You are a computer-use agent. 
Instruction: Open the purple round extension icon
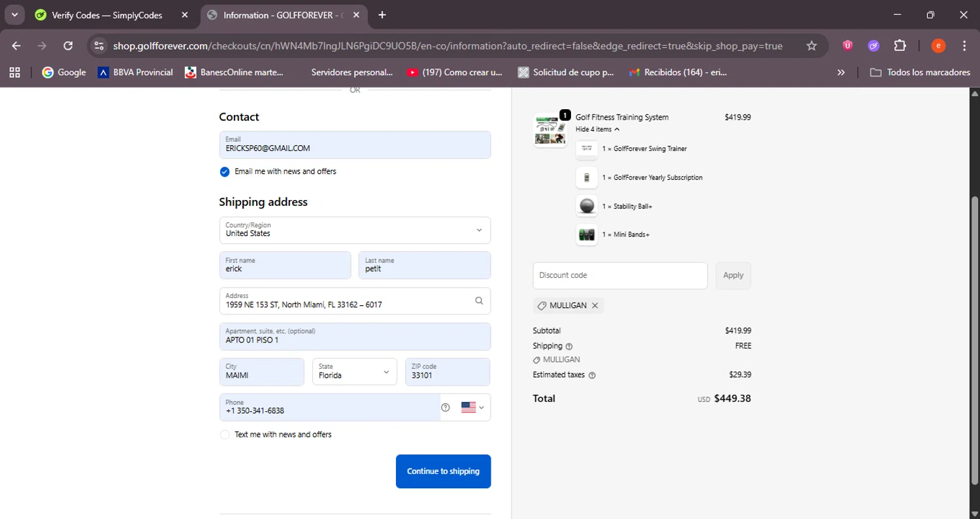(874, 46)
